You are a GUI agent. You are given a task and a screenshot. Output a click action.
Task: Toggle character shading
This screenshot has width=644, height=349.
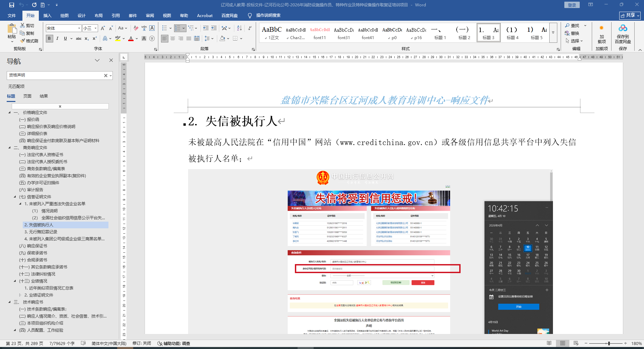[x=144, y=38]
